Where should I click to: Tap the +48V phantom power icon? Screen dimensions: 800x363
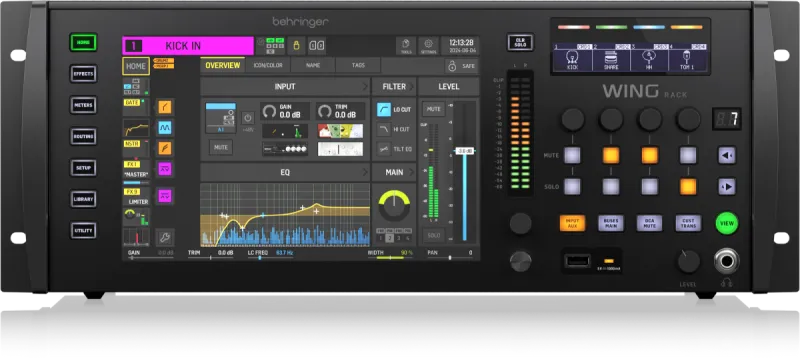pos(247,118)
